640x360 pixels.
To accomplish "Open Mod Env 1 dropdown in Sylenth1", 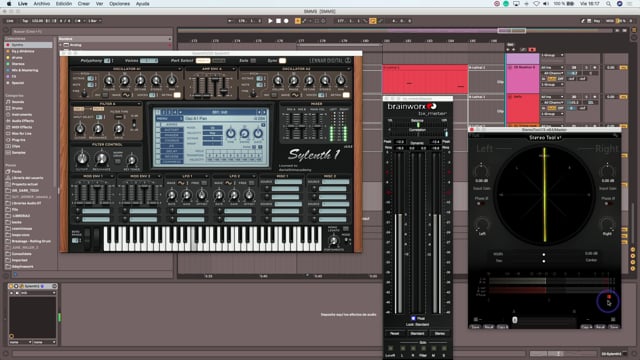I will point(112,176).
